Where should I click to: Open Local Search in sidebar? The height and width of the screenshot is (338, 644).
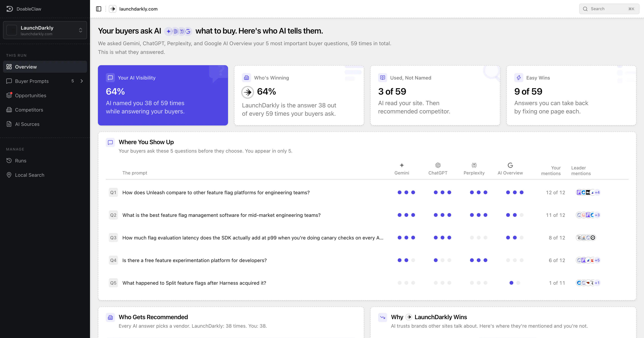(45, 175)
